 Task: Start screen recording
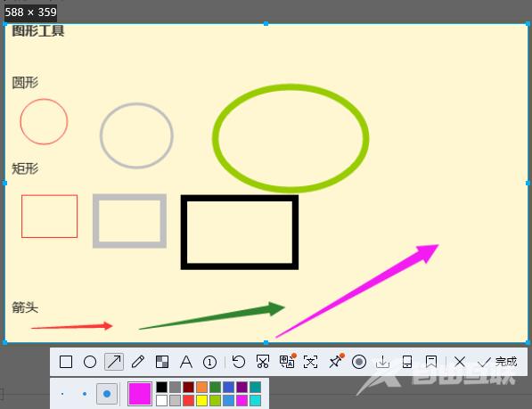tap(359, 362)
